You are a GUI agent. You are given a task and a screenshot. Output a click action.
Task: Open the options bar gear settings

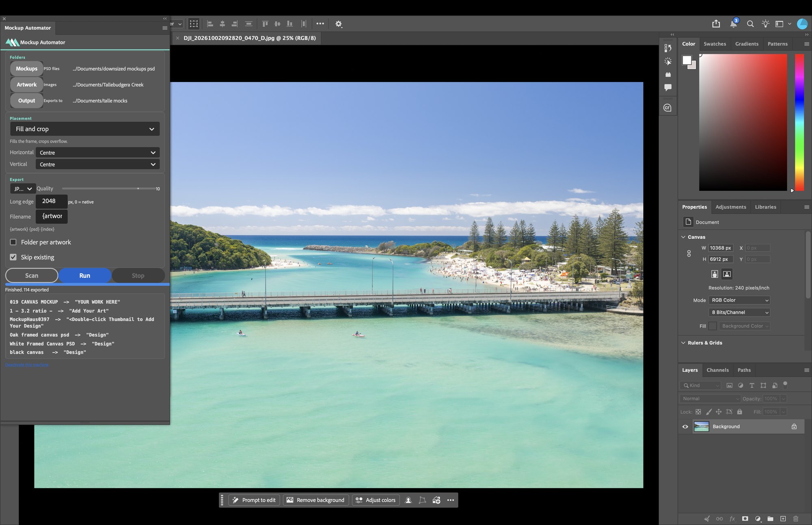338,24
